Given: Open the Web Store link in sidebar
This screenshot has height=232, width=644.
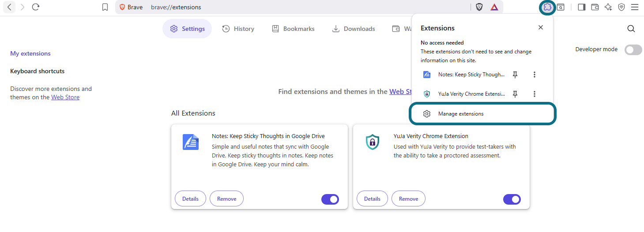Looking at the screenshot, I should [x=65, y=97].
